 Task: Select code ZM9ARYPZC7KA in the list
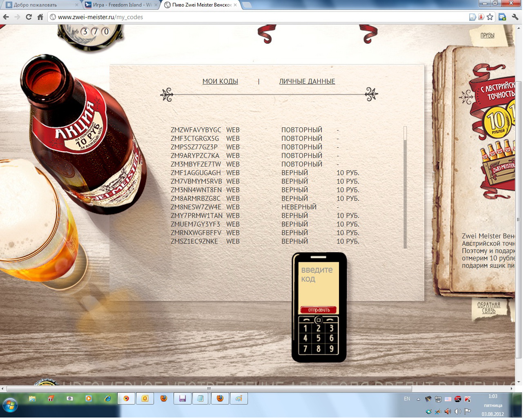[x=195, y=156]
